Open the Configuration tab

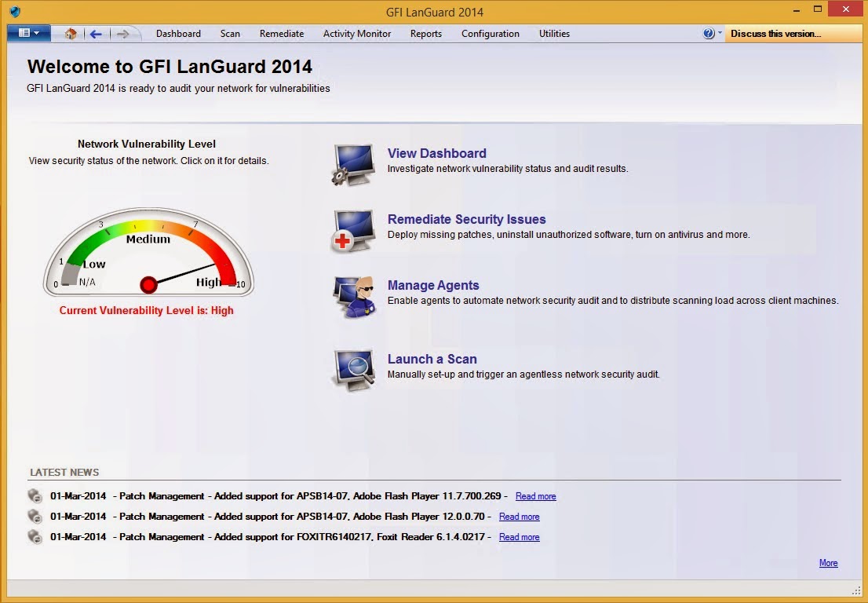pyautogui.click(x=491, y=34)
